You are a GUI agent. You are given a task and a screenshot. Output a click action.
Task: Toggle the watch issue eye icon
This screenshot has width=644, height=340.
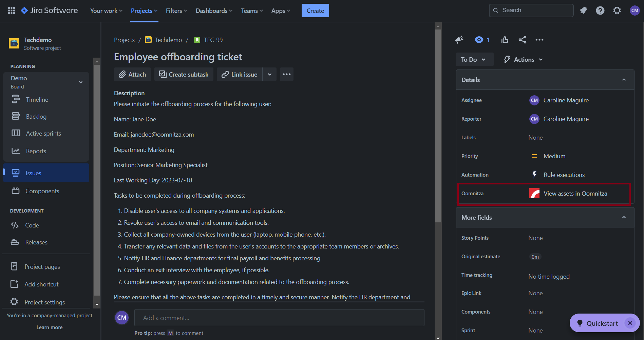479,40
